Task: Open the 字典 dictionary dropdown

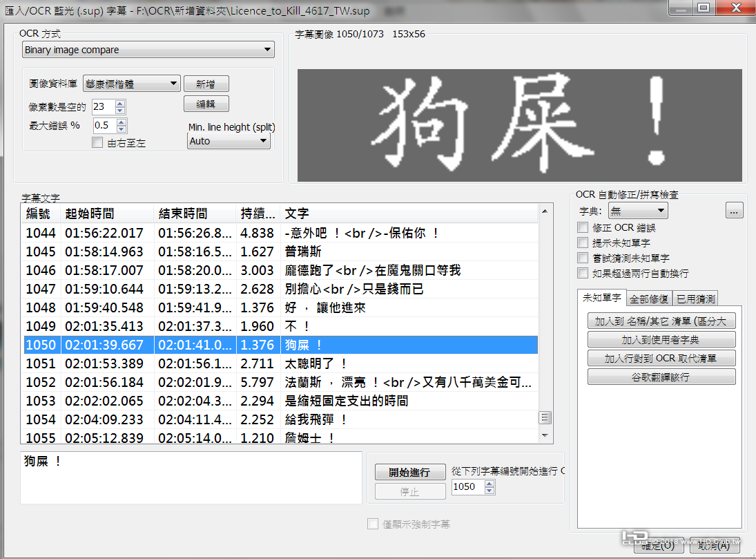Action: tap(638, 211)
